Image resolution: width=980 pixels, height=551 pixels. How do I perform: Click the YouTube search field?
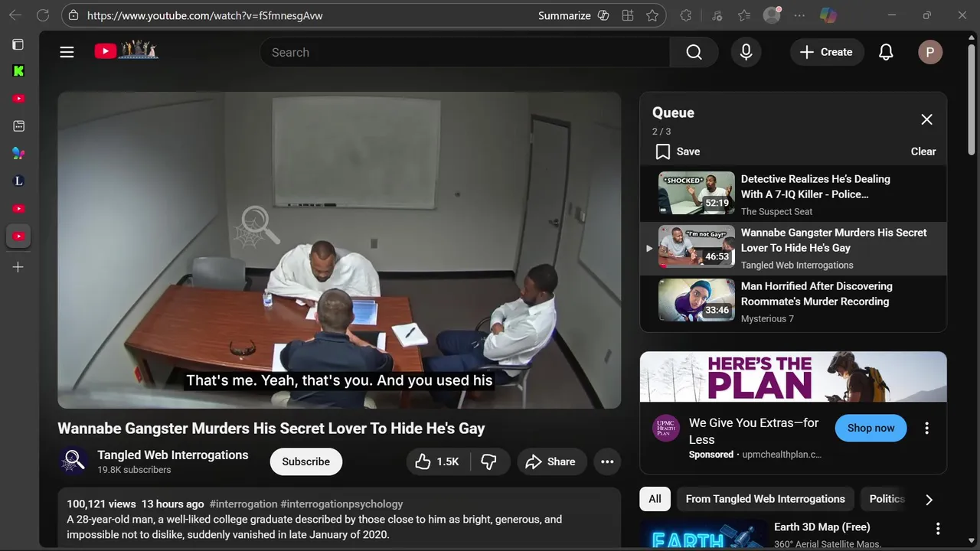click(x=465, y=52)
